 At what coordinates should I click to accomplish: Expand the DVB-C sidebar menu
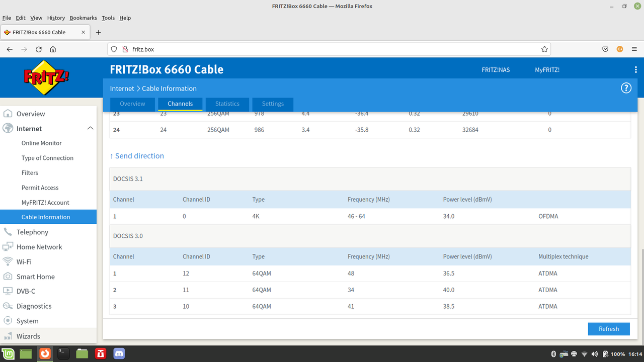coord(26,291)
